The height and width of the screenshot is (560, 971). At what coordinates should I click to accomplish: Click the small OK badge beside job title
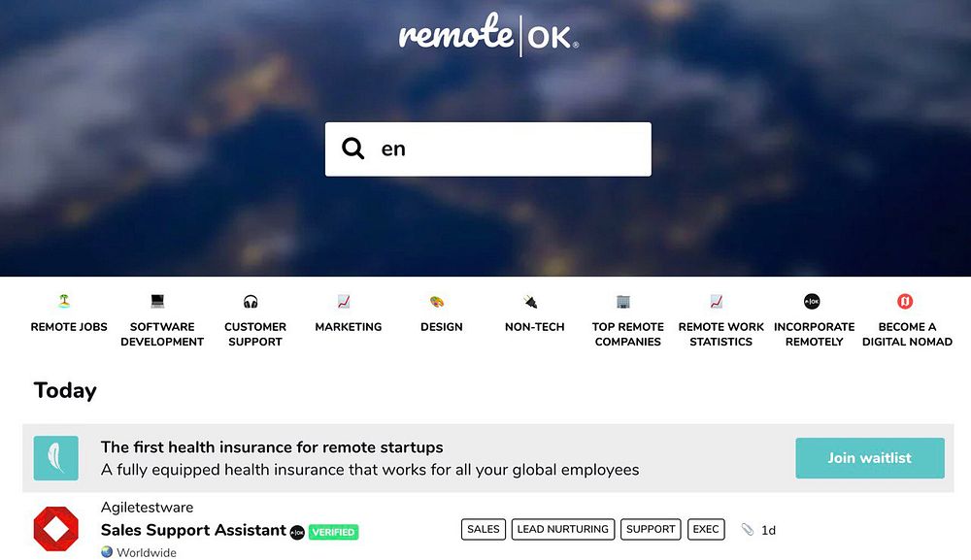coord(297,532)
